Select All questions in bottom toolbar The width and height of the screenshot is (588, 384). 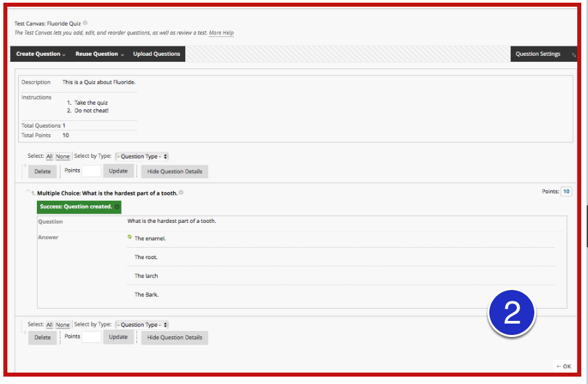click(x=49, y=325)
